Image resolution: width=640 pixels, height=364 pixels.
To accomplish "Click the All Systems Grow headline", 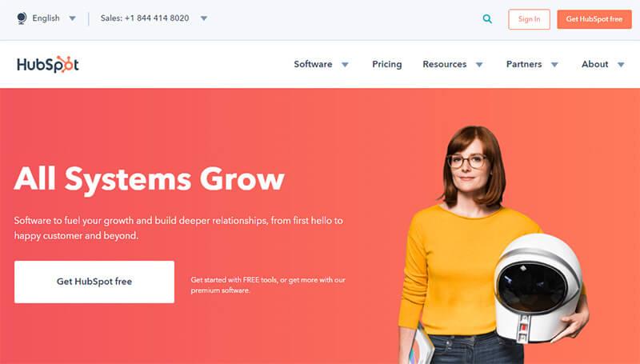I will point(150,178).
